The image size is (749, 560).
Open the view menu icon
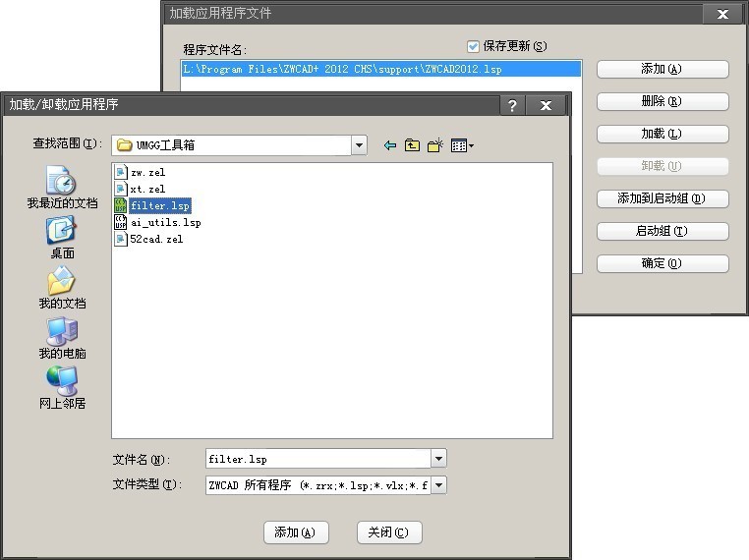[x=462, y=145]
